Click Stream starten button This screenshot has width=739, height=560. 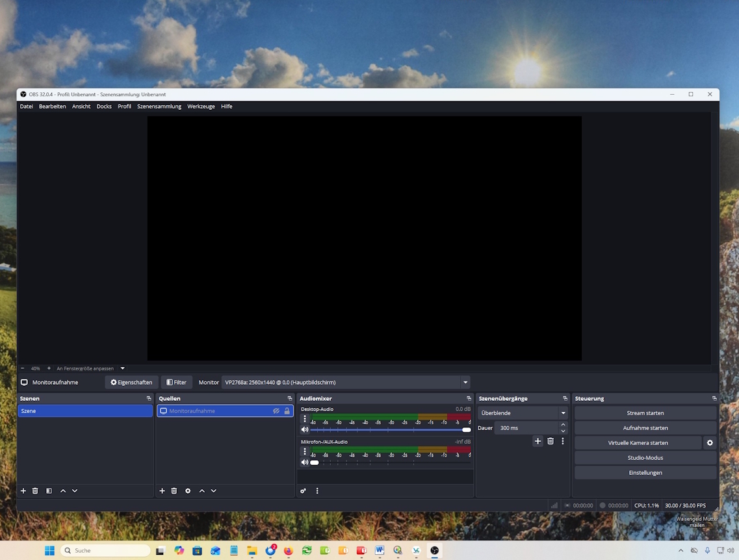645,413
